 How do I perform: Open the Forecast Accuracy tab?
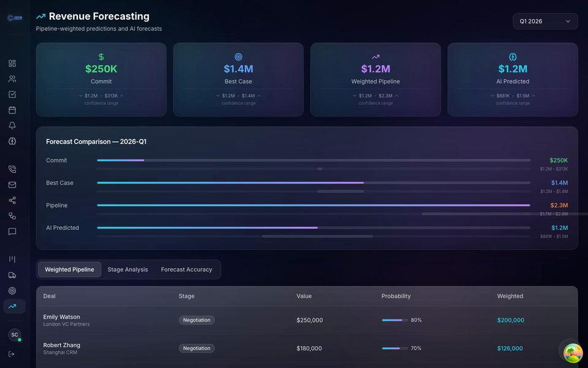click(187, 269)
